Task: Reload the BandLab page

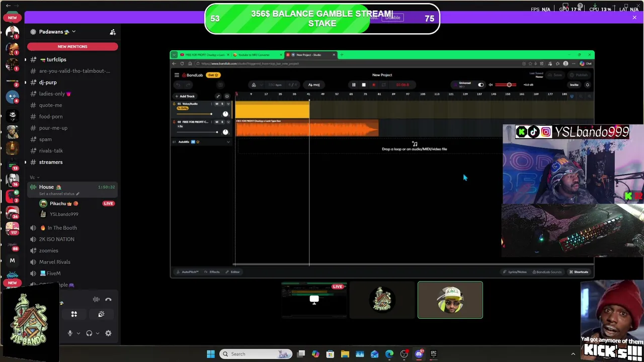Action: coord(182,64)
